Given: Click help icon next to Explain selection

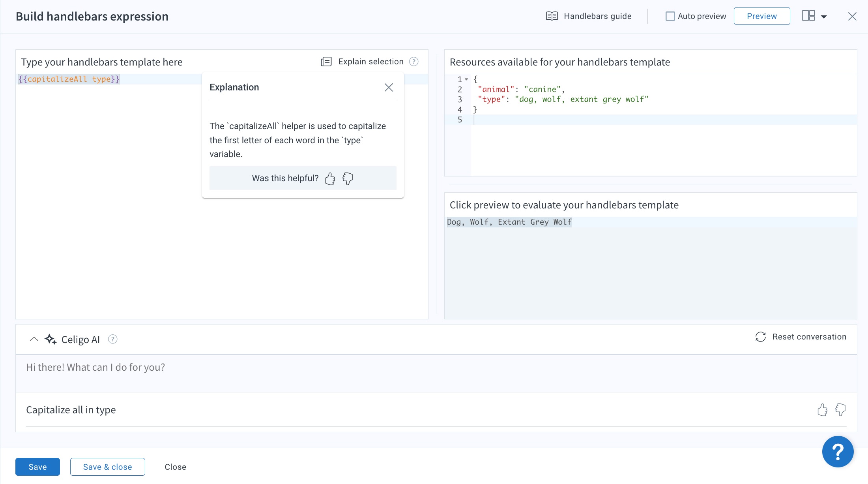Looking at the screenshot, I should point(413,62).
